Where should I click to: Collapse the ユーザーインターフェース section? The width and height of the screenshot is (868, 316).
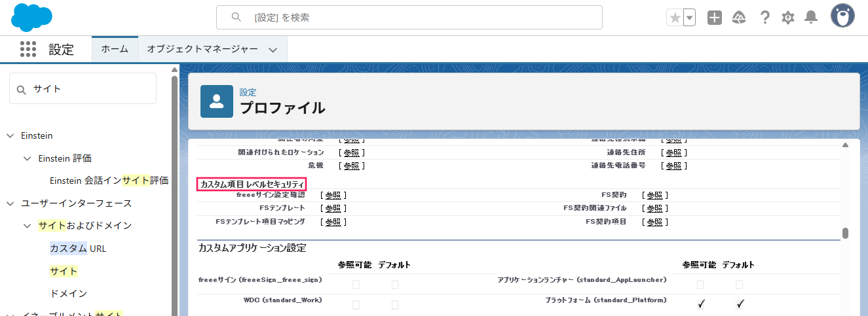click(x=10, y=203)
